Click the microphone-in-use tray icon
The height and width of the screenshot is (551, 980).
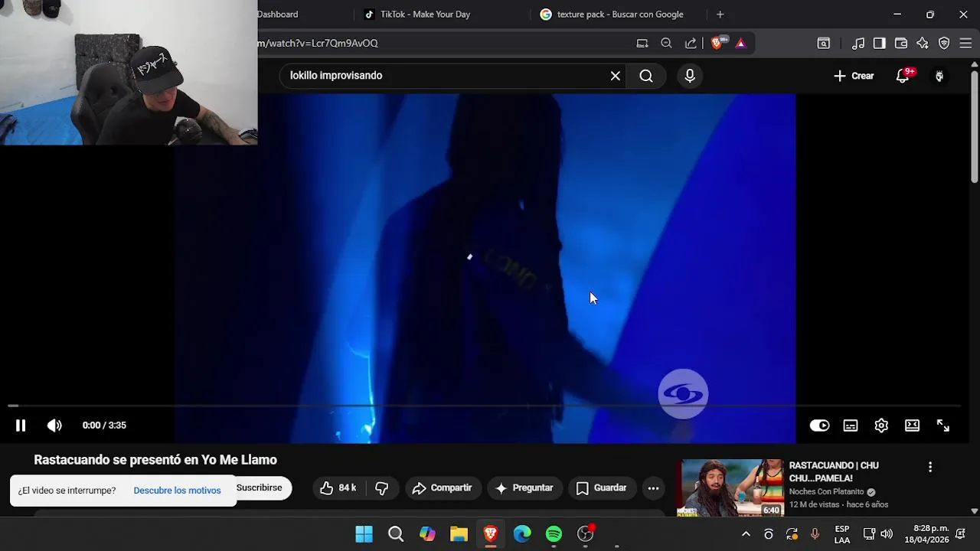pyautogui.click(x=815, y=534)
